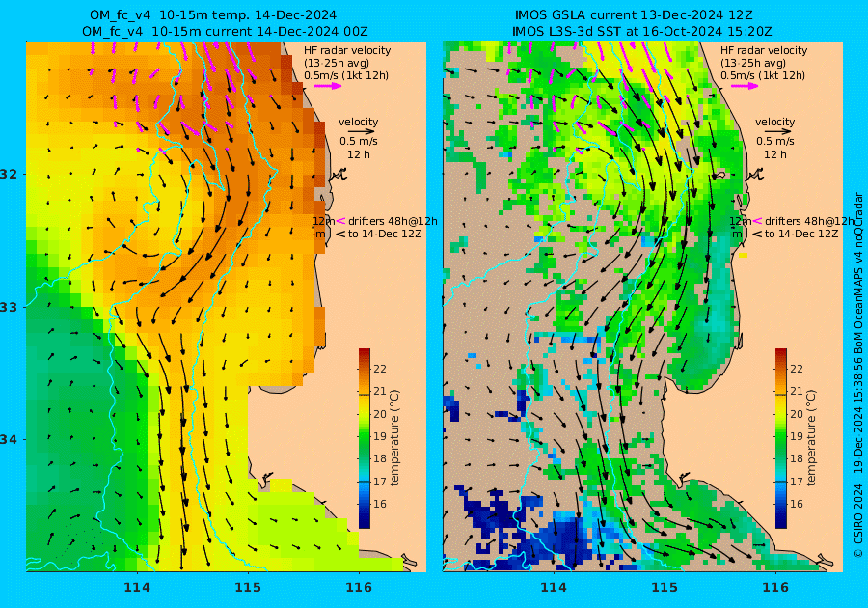Click the black velocity scale arrow on OM_fc_v4 map
Screen dimensions: 868x608
[362, 132]
